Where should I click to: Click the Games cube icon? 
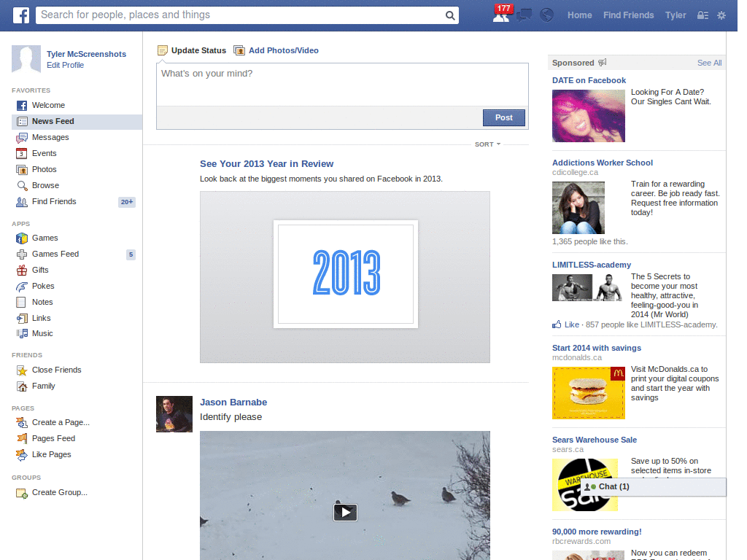(x=21, y=238)
